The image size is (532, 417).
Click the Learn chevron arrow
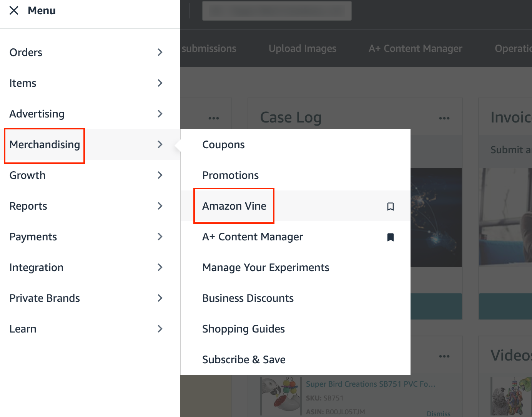pyautogui.click(x=160, y=329)
